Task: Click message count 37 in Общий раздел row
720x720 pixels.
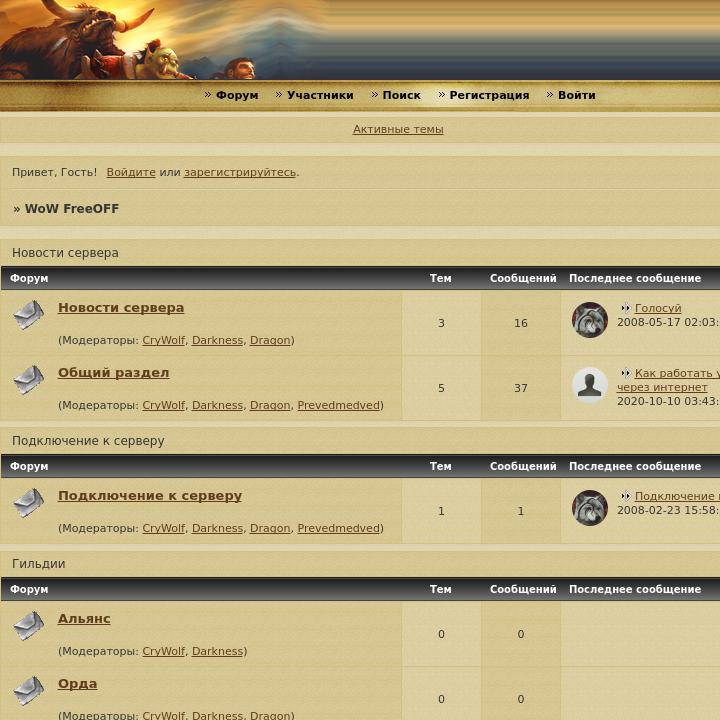Action: click(x=521, y=388)
